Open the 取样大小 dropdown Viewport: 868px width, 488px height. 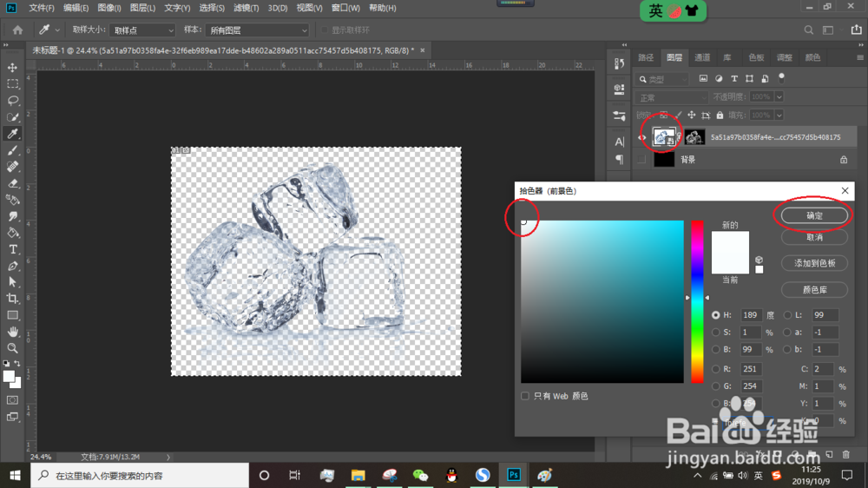pos(142,30)
